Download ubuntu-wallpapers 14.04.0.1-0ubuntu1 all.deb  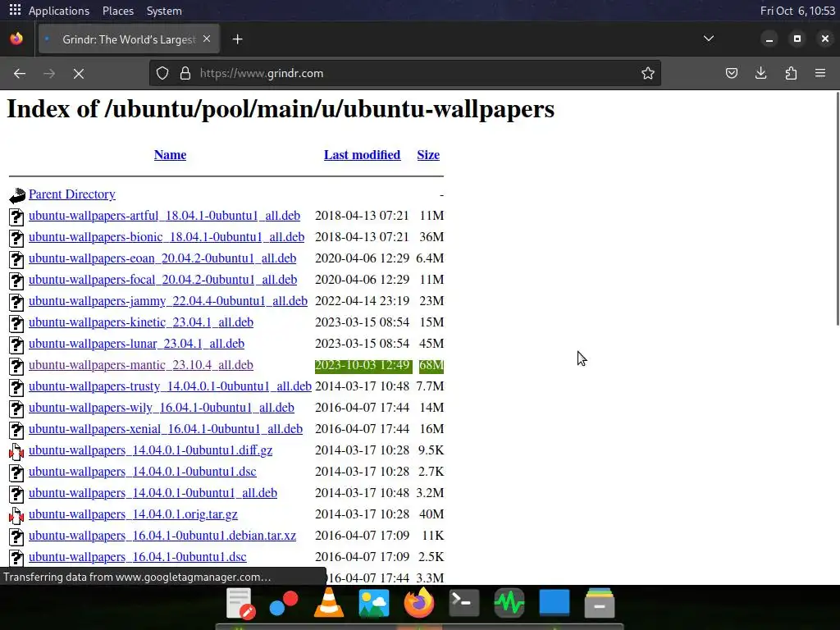point(153,493)
